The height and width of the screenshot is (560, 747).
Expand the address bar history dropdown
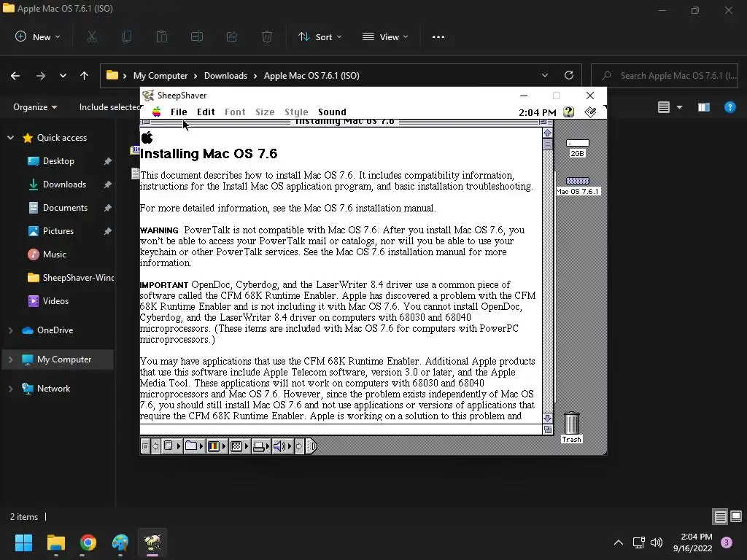[545, 75]
